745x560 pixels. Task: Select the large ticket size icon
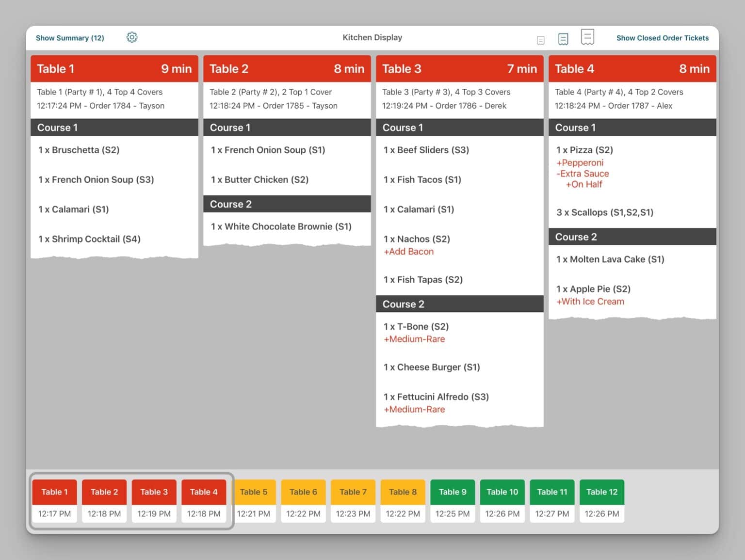tap(587, 37)
